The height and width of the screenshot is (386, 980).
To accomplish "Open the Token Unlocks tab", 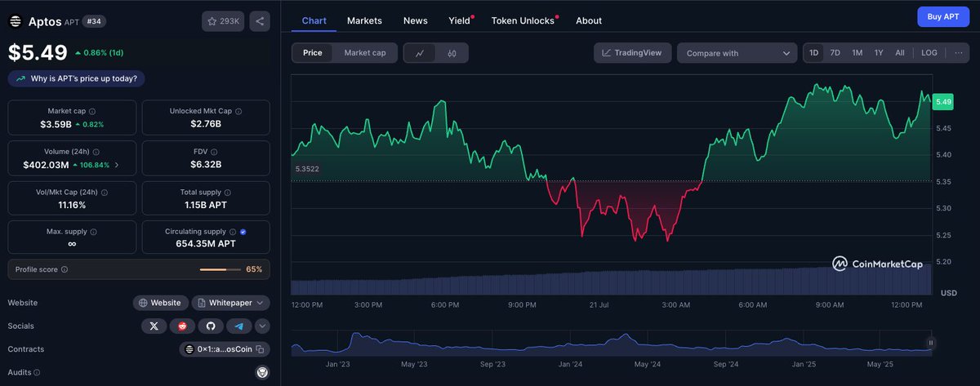I will pyautogui.click(x=523, y=20).
